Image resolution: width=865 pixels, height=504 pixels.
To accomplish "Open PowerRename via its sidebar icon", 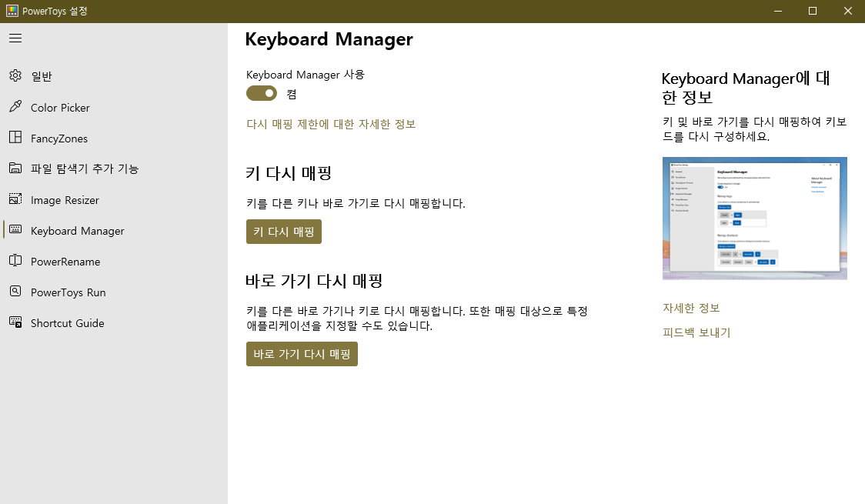I will click(x=15, y=261).
